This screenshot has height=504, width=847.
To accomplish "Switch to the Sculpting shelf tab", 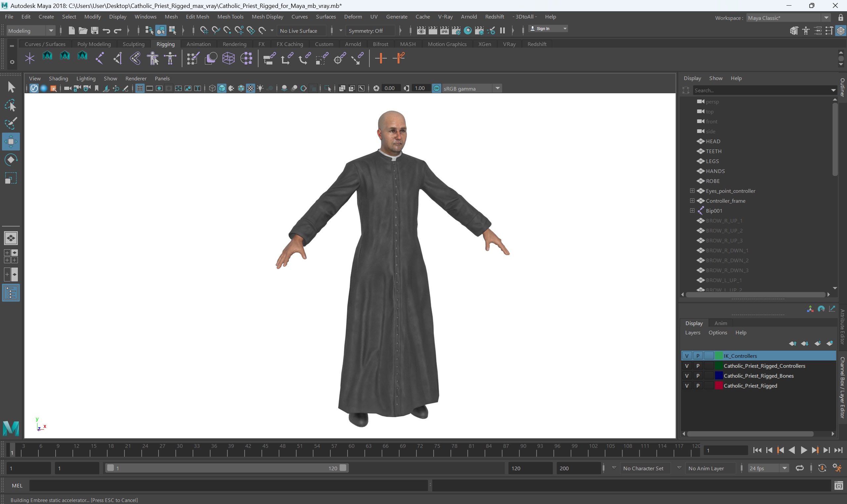I will (133, 44).
